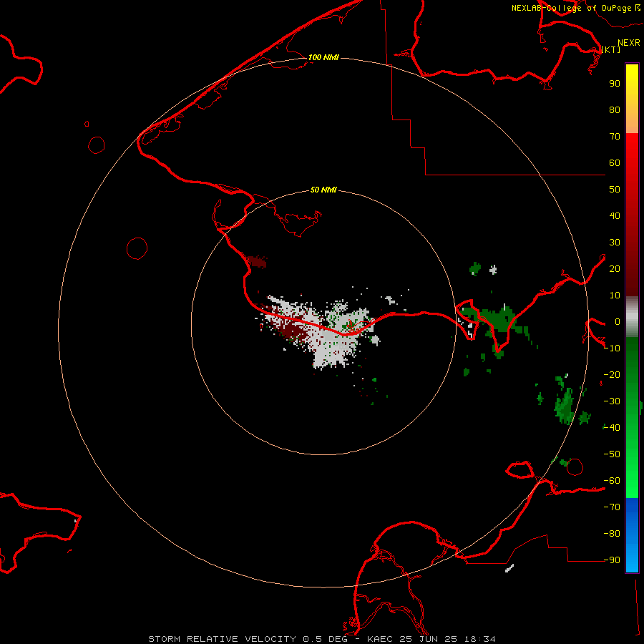The height and width of the screenshot is (644, 644).
Task: Pick the gray zero-velocity segment of the color bar
Action: [x=632, y=317]
